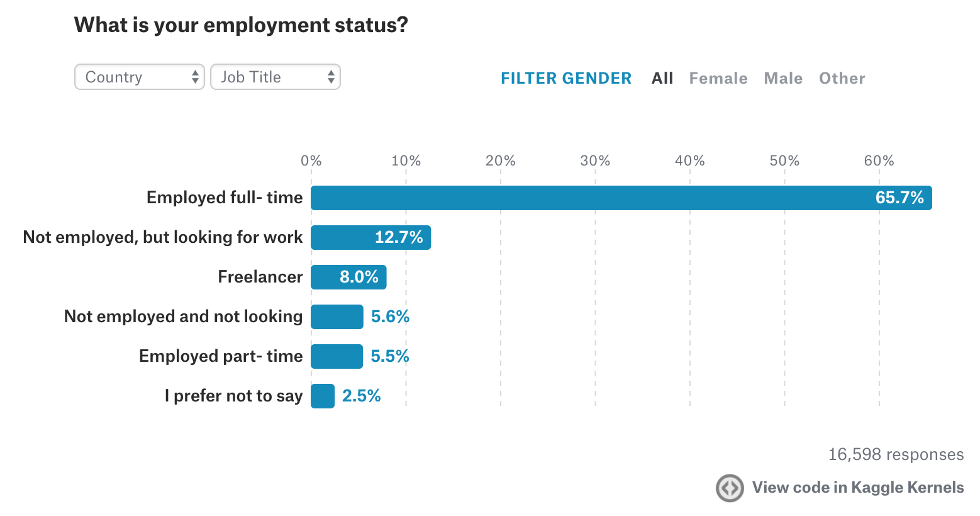Viewport: 980px width, 516px height.
Task: Filter results by Female
Action: coord(718,79)
